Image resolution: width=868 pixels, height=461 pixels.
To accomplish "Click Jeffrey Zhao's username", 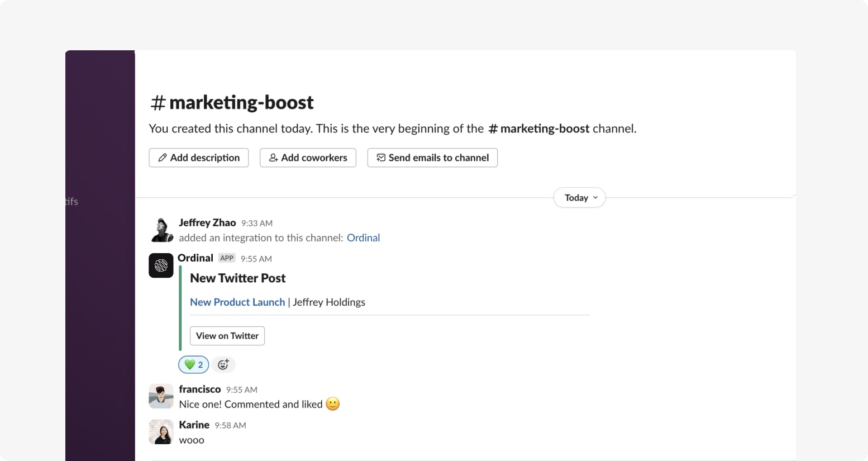I will click(x=207, y=222).
